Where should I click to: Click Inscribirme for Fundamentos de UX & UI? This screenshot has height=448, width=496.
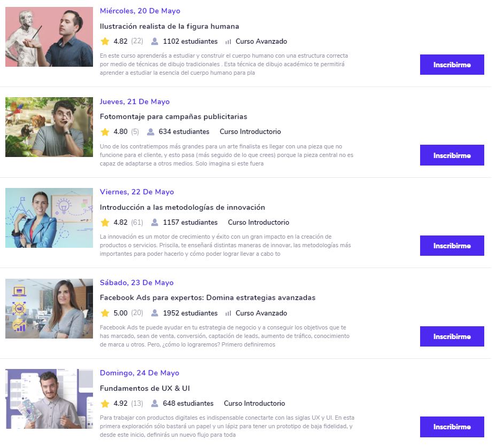coord(452,427)
